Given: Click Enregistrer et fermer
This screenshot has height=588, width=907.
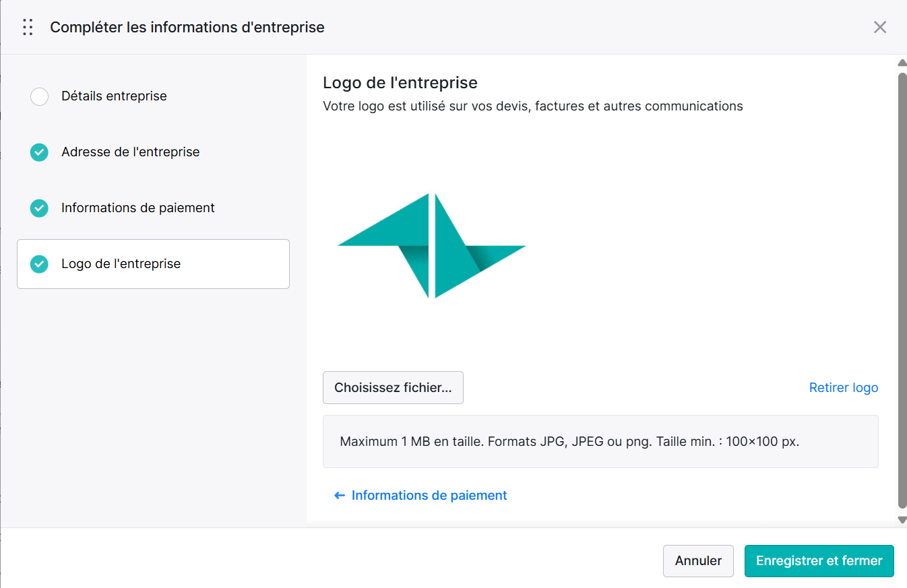Looking at the screenshot, I should click(x=819, y=561).
